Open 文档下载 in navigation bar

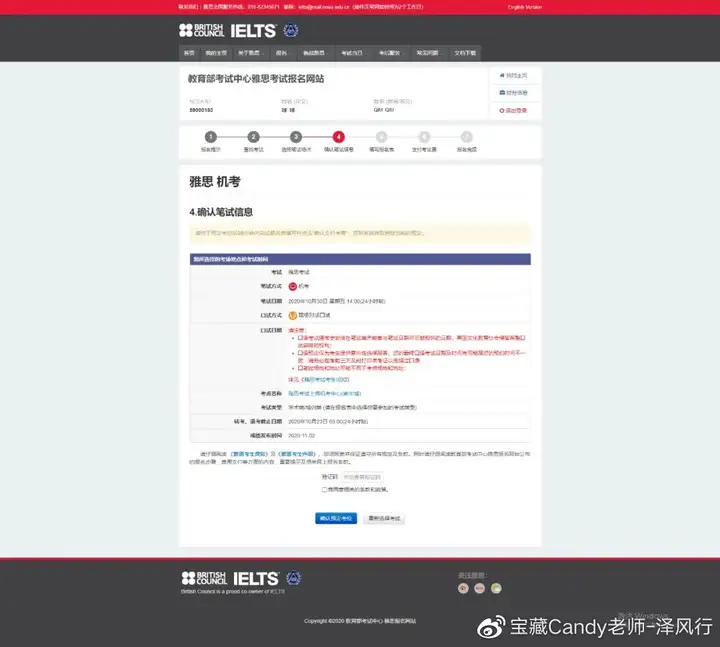point(465,53)
